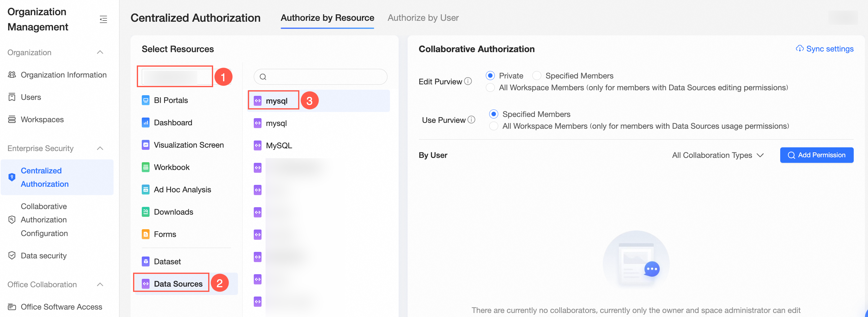
Task: Collapse the Organization section
Action: click(100, 52)
